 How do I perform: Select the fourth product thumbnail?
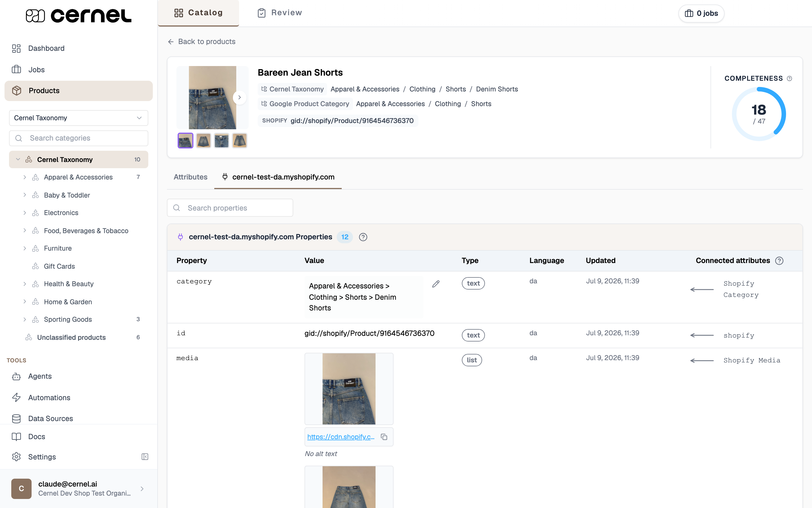point(240,141)
